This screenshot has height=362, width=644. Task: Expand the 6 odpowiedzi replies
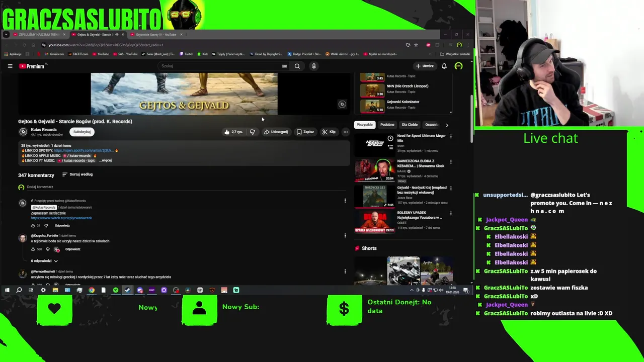(x=44, y=261)
